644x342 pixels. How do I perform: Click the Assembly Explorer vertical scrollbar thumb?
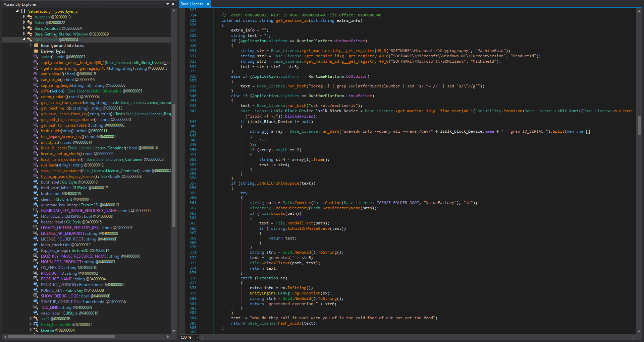pos(174,165)
